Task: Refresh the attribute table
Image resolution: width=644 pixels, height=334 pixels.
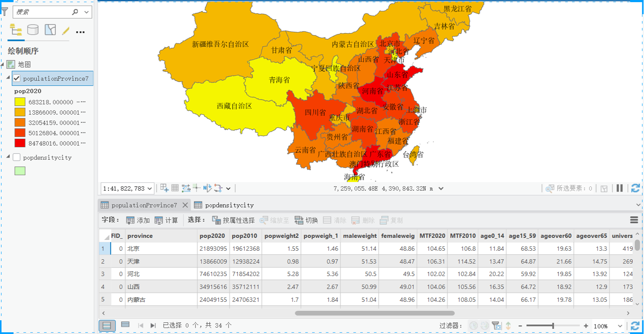Action: pyautogui.click(x=635, y=326)
